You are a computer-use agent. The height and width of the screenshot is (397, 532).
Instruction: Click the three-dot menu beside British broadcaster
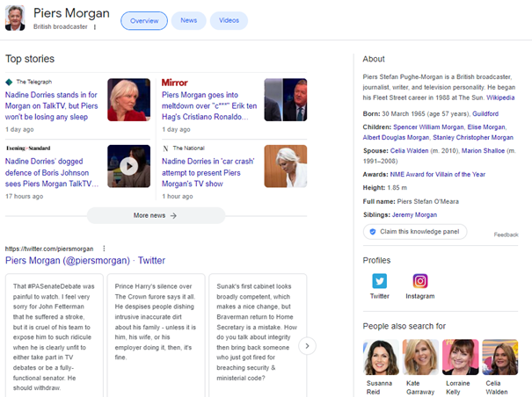[x=95, y=27]
